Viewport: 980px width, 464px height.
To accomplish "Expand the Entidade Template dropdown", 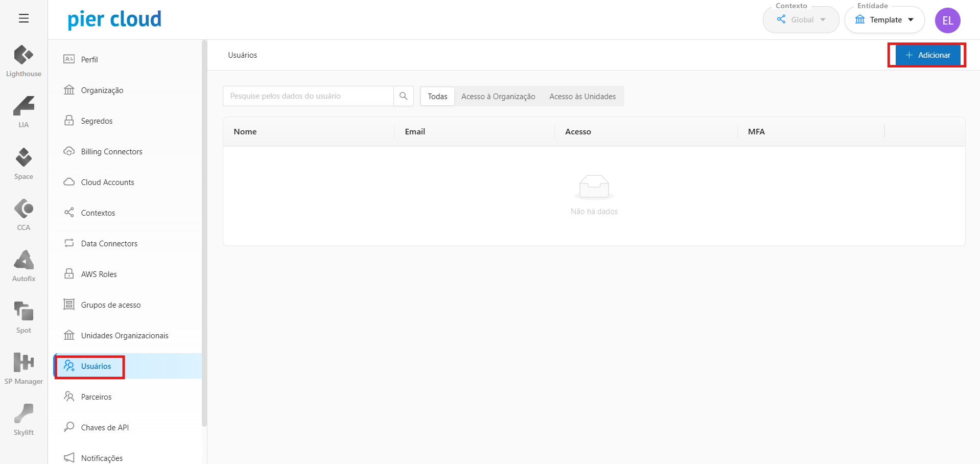I will pyautogui.click(x=884, y=20).
